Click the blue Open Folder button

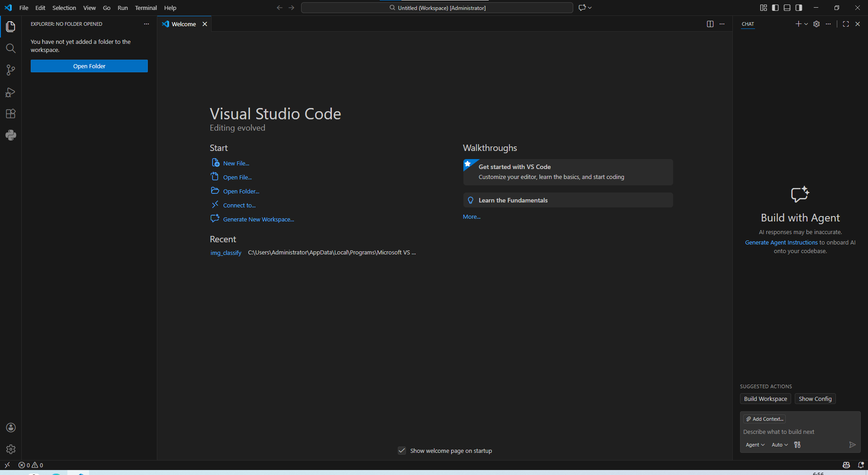click(x=89, y=66)
